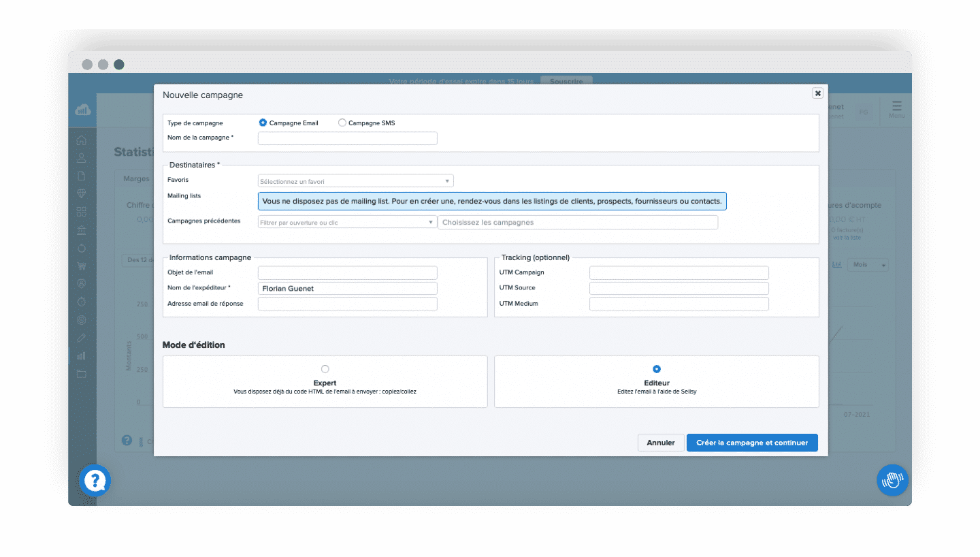Select the Campagne Email radio button
This screenshot has width=980, height=557.
pyautogui.click(x=263, y=123)
